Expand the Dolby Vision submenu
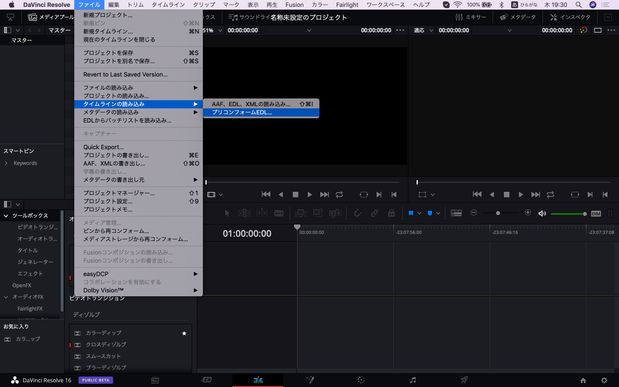 pyautogui.click(x=139, y=290)
